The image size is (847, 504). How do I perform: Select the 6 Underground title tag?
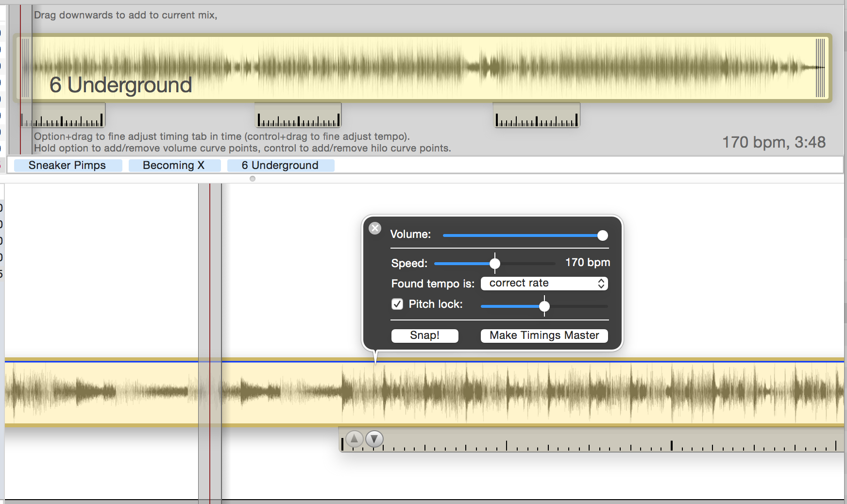280,166
